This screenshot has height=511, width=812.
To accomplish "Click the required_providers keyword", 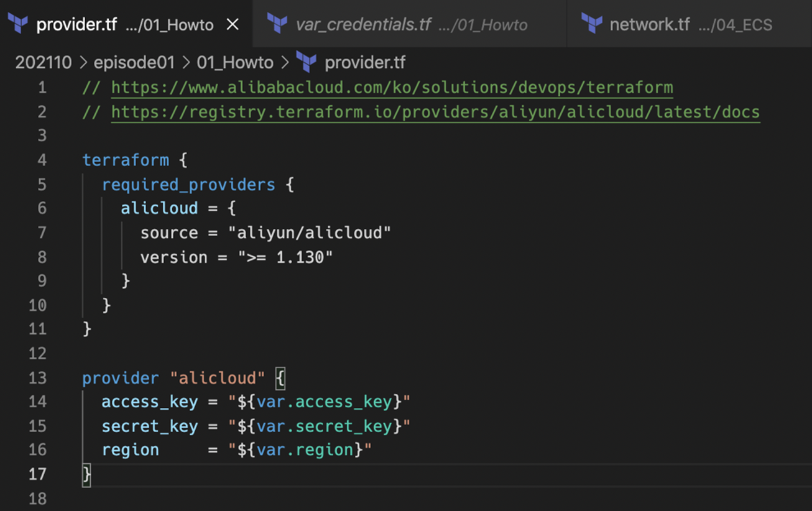I will click(x=188, y=184).
